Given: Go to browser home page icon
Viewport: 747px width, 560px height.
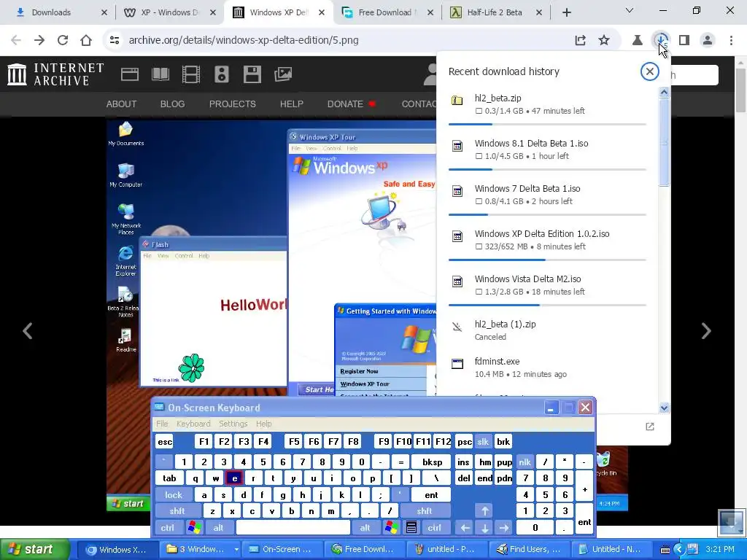Looking at the screenshot, I should pos(86,40).
